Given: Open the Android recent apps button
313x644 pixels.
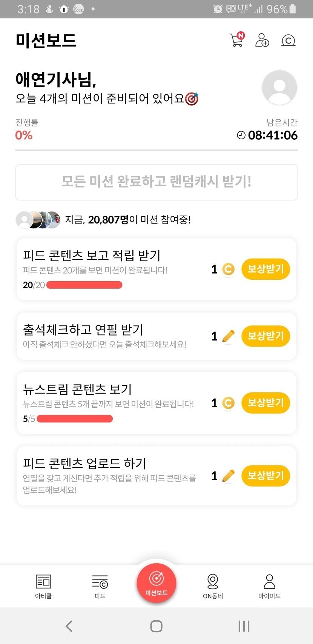Looking at the screenshot, I should point(244,626).
